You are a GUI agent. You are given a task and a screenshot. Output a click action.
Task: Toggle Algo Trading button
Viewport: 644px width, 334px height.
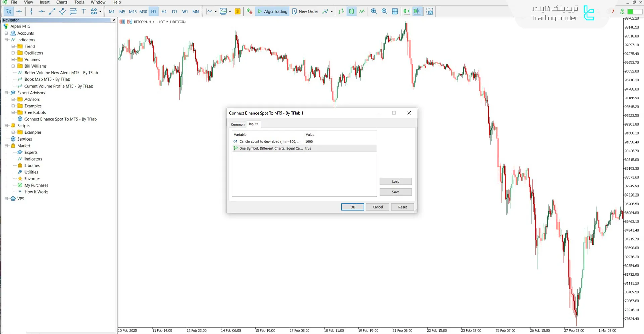click(272, 11)
